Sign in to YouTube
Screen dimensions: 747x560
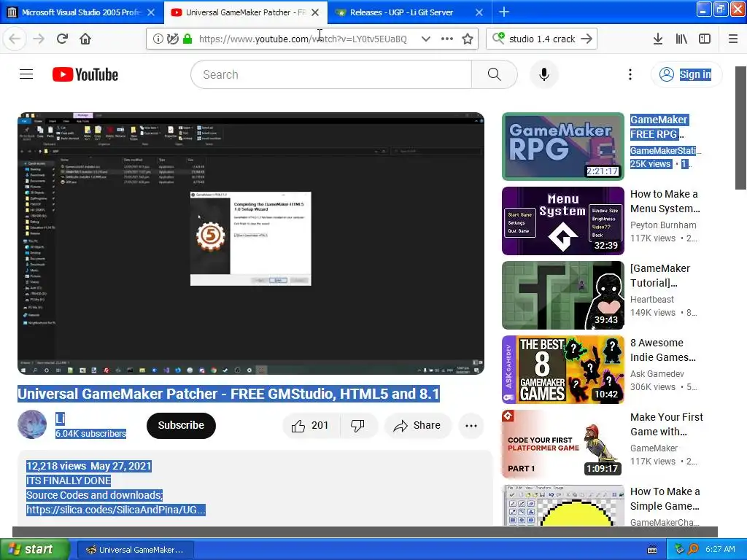686,74
